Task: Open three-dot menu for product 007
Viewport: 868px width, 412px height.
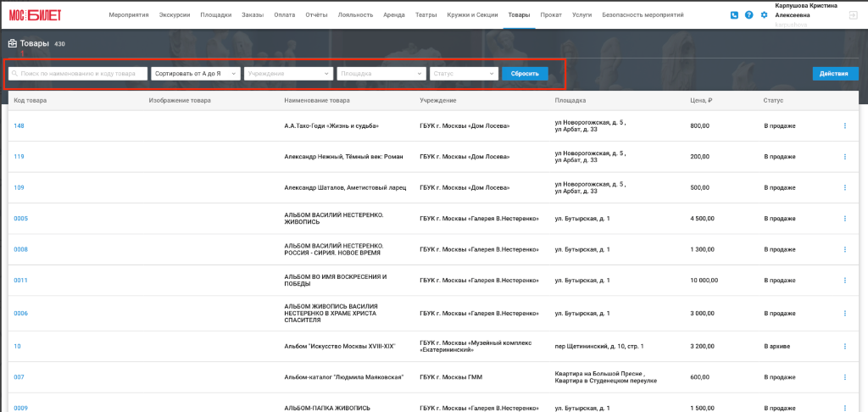Action: click(x=845, y=377)
